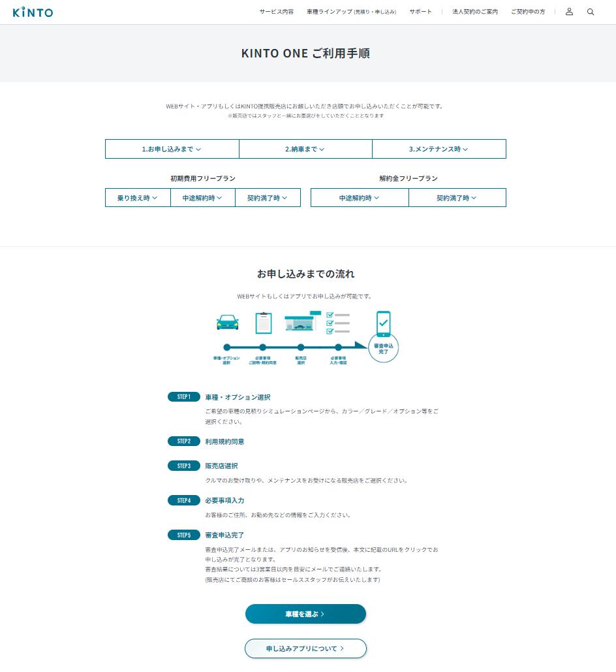This screenshot has height=672, width=616.
Task: Select 契約満了時 under 解約金フリープラン
Action: coord(457,198)
